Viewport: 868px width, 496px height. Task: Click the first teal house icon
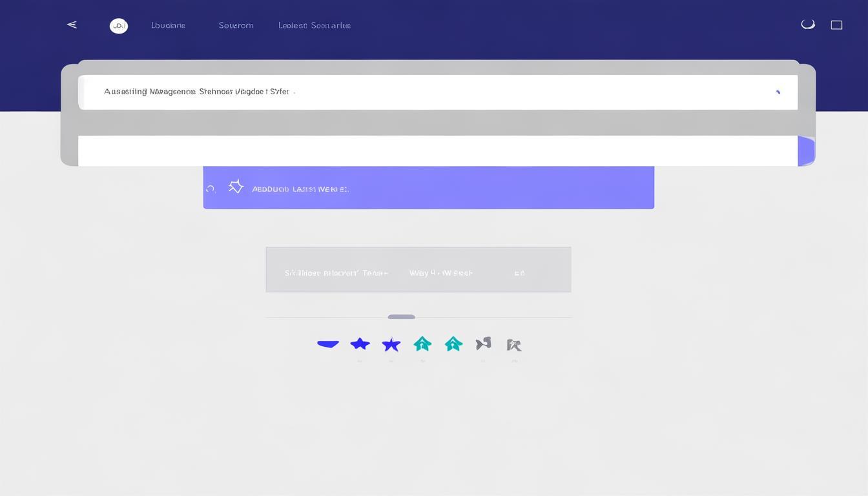(422, 344)
